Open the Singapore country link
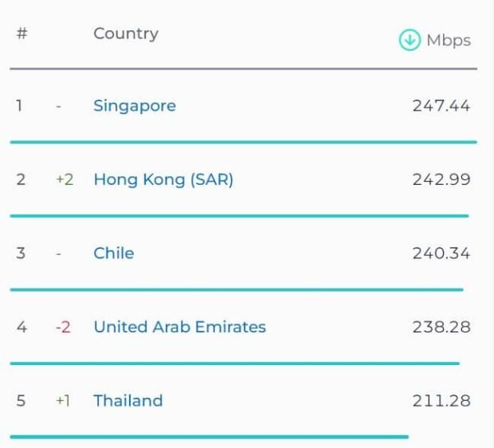 tap(135, 106)
